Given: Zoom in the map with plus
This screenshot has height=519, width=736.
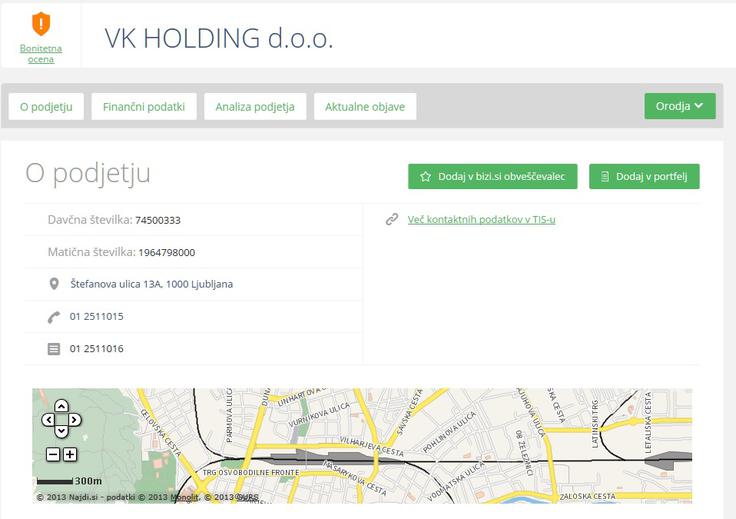Looking at the screenshot, I should tap(70, 454).
